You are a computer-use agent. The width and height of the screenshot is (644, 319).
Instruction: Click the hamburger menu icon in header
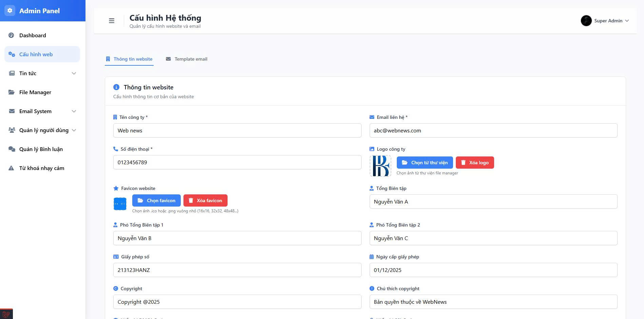coord(112,21)
